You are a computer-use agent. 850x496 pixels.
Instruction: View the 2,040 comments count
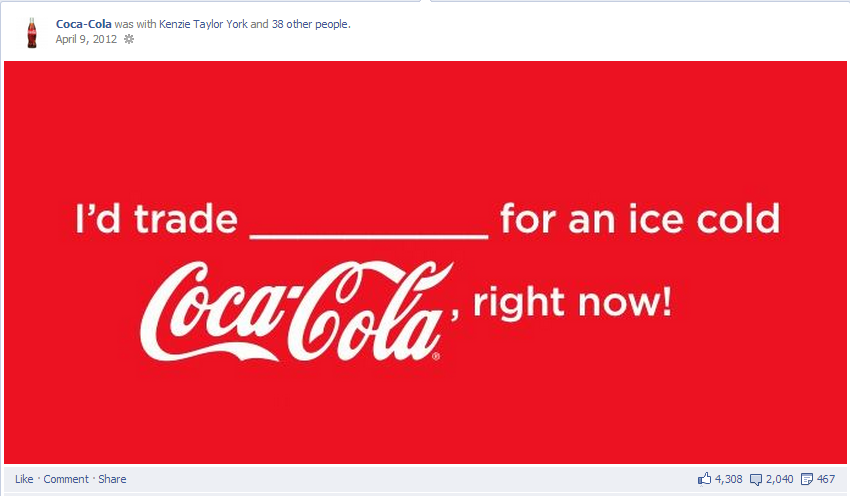tap(780, 479)
